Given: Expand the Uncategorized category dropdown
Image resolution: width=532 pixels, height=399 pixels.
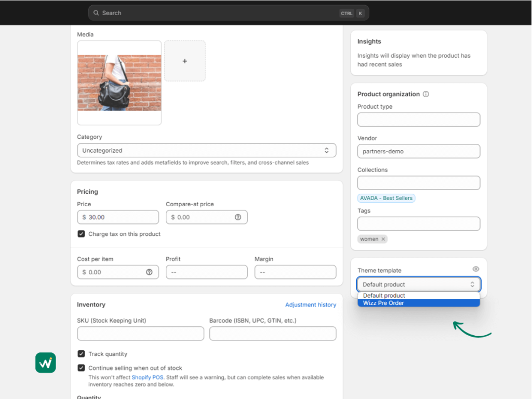Looking at the screenshot, I should tap(207, 150).
